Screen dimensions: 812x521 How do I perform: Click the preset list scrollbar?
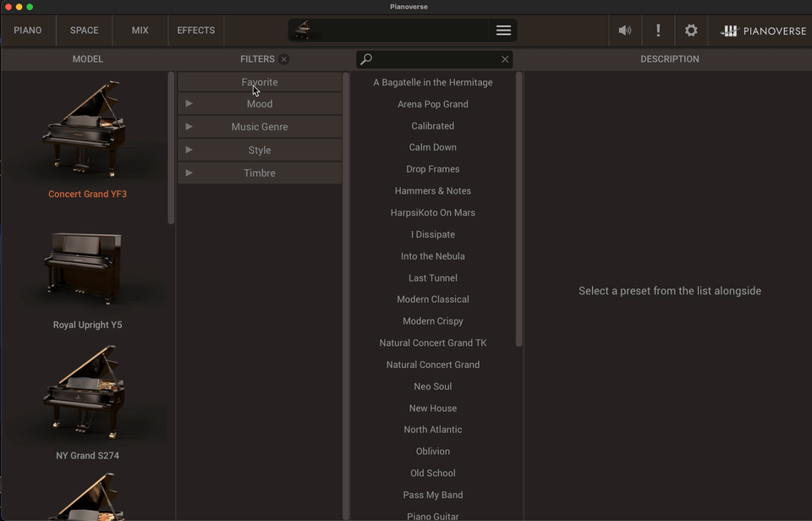(519, 211)
